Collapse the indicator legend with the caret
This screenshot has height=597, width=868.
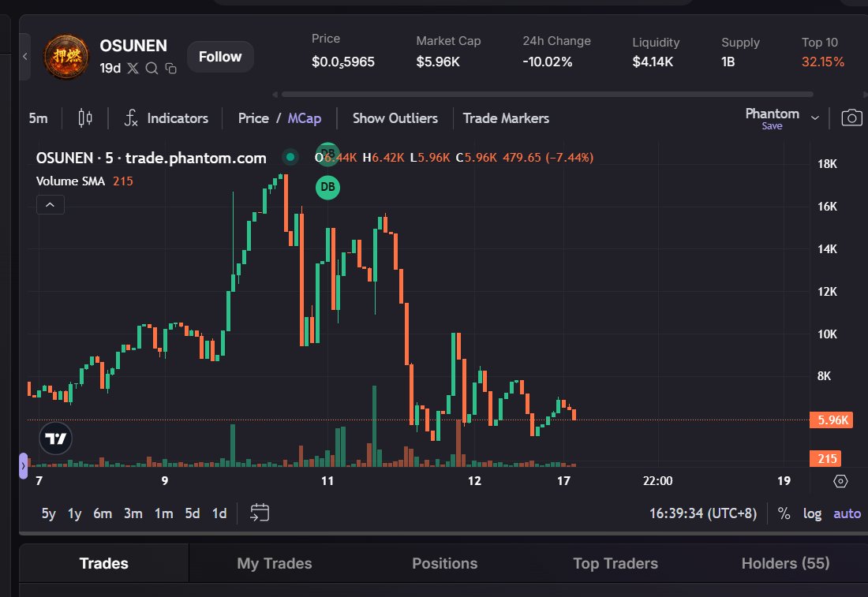[51, 205]
